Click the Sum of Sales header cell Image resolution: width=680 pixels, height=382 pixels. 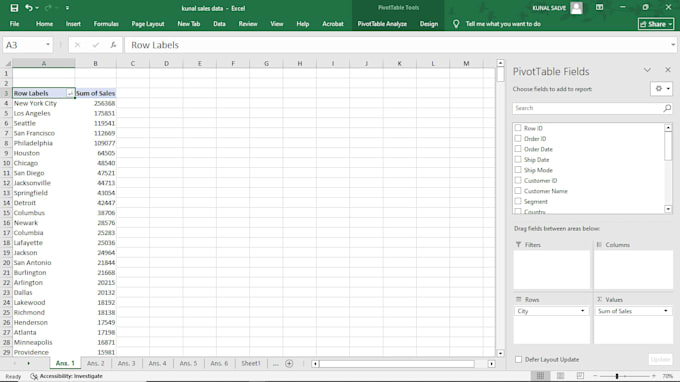pos(95,93)
